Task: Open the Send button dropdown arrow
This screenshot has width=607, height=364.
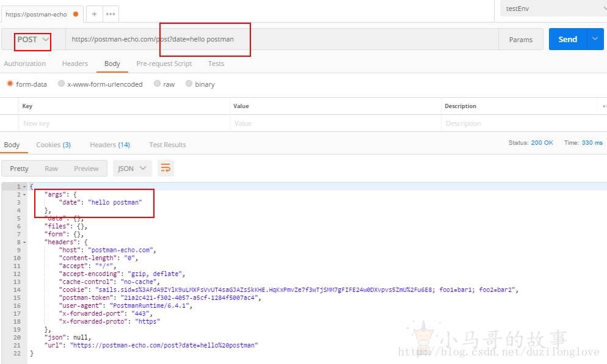Action: tap(595, 39)
